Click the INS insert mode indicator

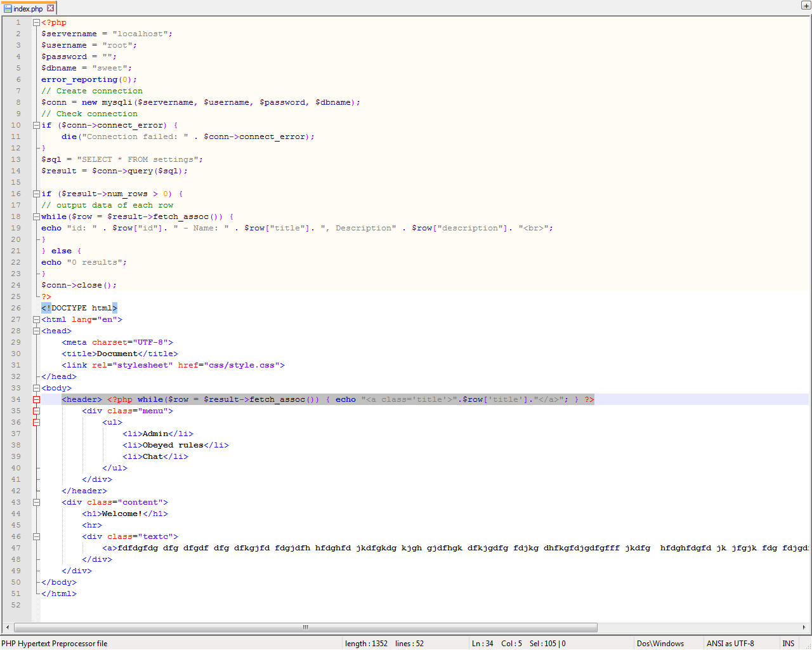[x=789, y=643]
